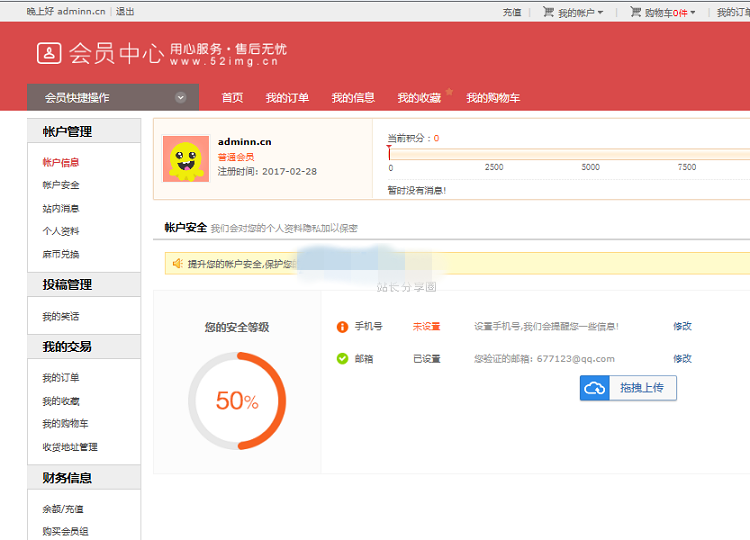Open 收货地址管理 in the sidebar
Screen dimensions: 750x540
(70, 447)
